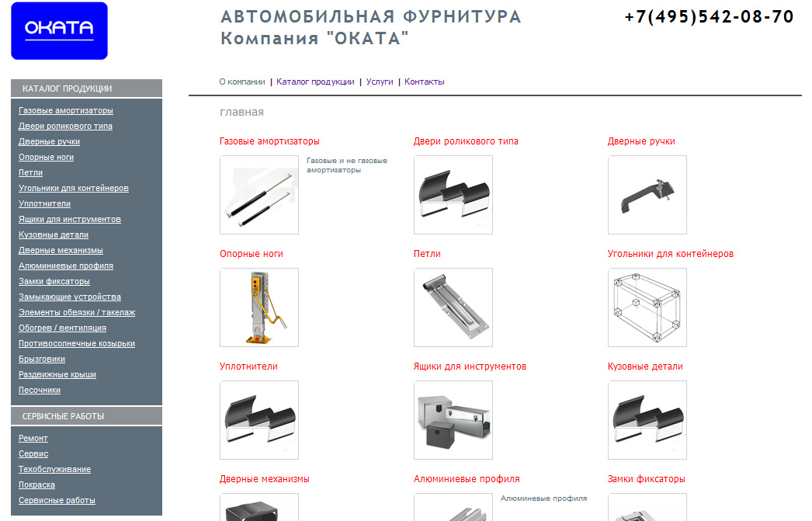The width and height of the screenshot is (812, 521).
Task: Click the red 'Ящики для инструментов' heading
Action: tap(470, 366)
